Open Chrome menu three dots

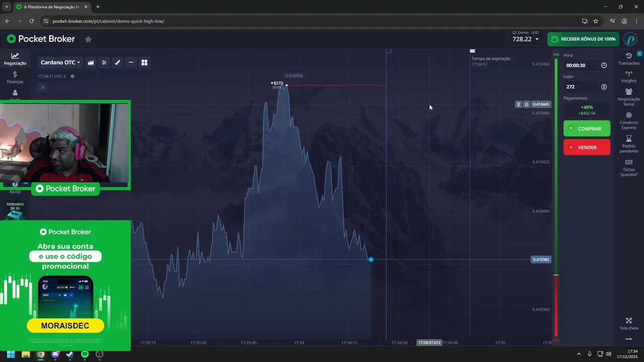(636, 21)
